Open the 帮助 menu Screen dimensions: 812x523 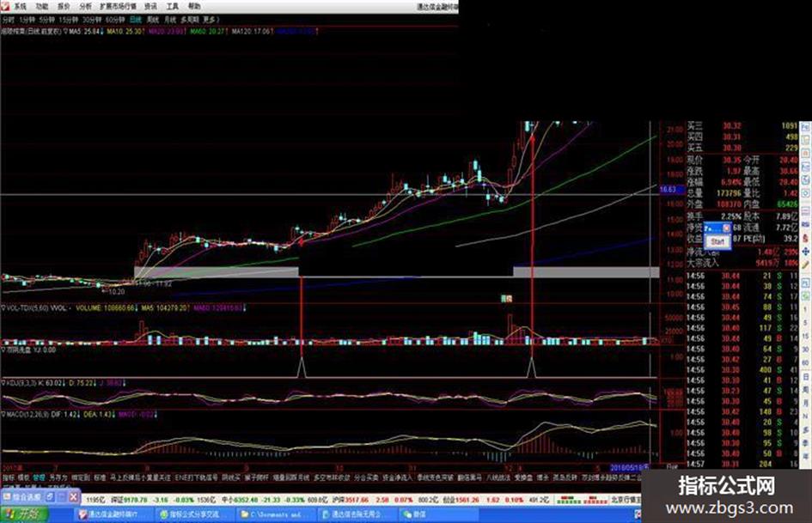click(x=194, y=6)
